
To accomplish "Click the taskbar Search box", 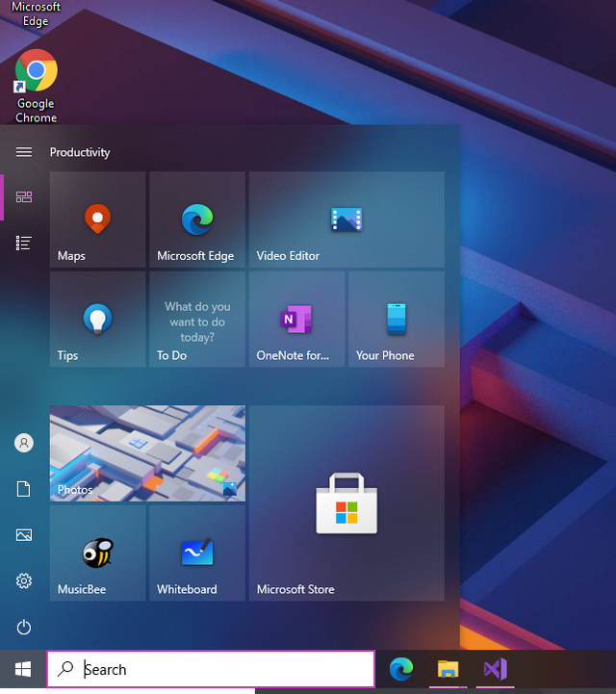I will [x=212, y=670].
